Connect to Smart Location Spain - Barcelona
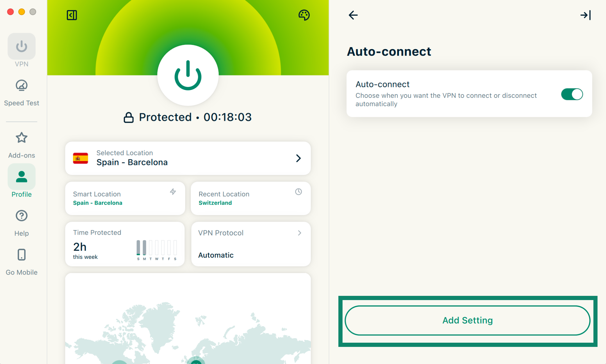Image resolution: width=606 pixels, height=364 pixels. [125, 199]
